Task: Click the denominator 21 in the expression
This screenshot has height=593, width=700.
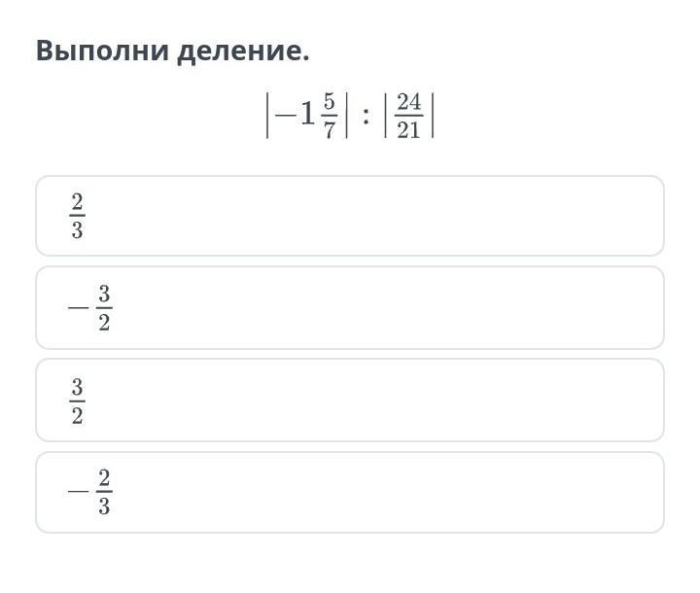Action: coord(409,128)
